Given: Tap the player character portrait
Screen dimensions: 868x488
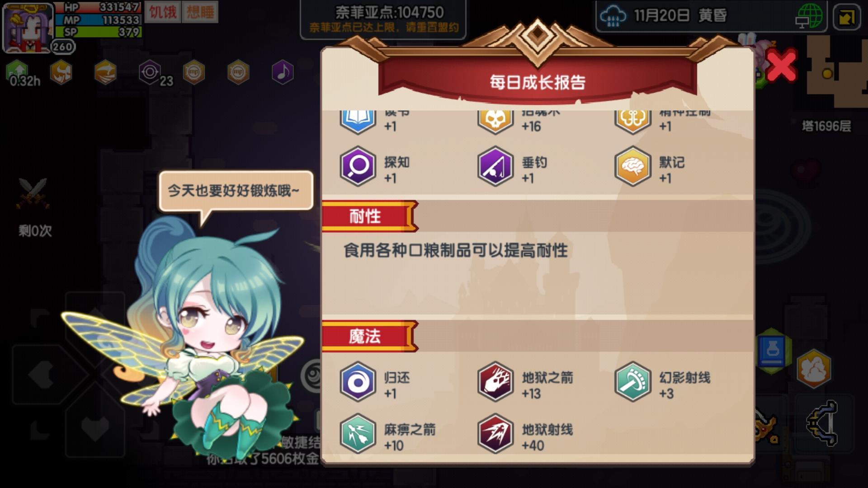Looking at the screenshot, I should pos(28,27).
